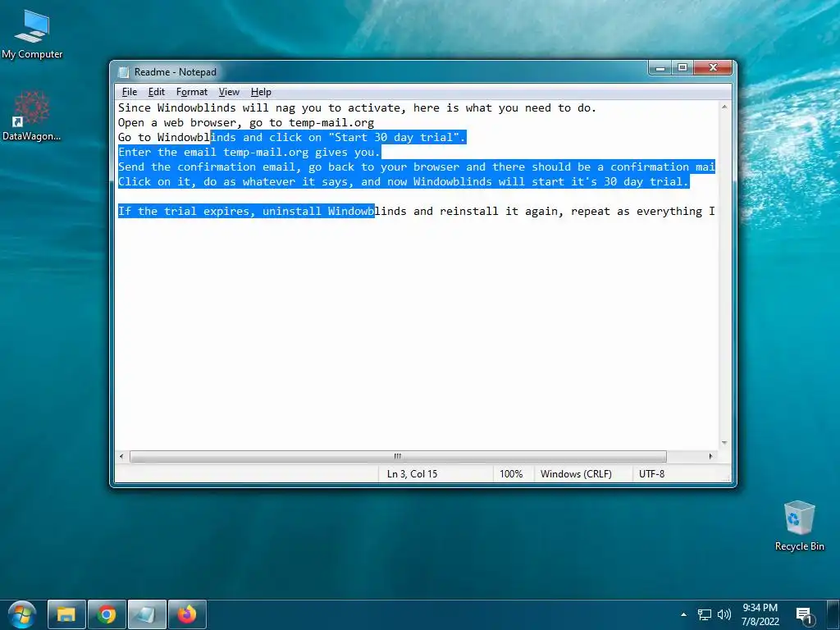The width and height of the screenshot is (840, 630).
Task: Launch Google Chrome from the taskbar
Action: tap(107, 614)
